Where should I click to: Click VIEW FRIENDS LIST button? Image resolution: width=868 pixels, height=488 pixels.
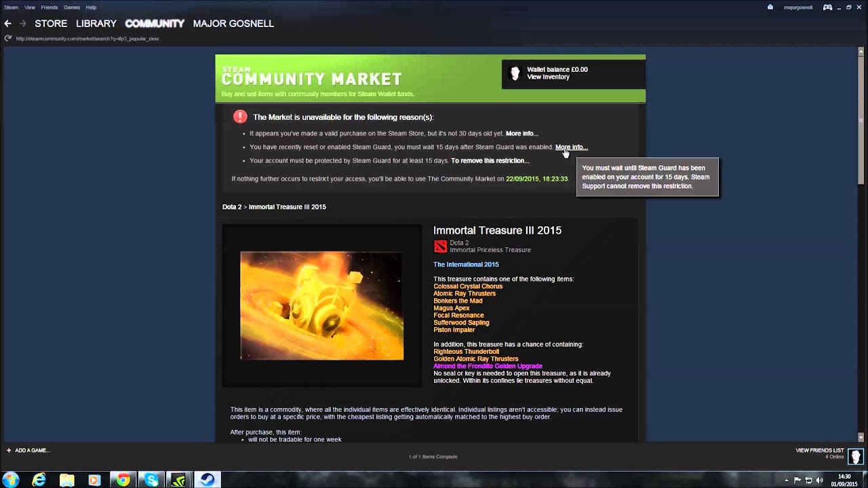coord(820,450)
